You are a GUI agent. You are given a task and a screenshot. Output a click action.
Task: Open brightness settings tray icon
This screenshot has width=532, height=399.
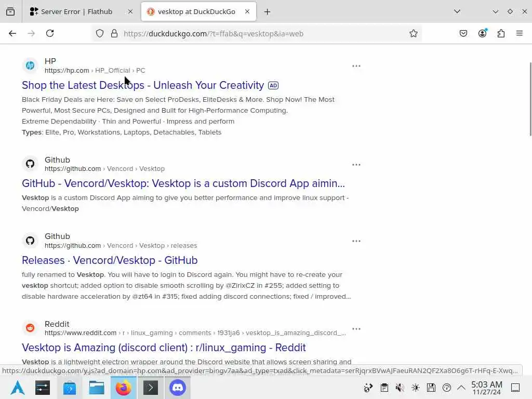(x=416, y=388)
